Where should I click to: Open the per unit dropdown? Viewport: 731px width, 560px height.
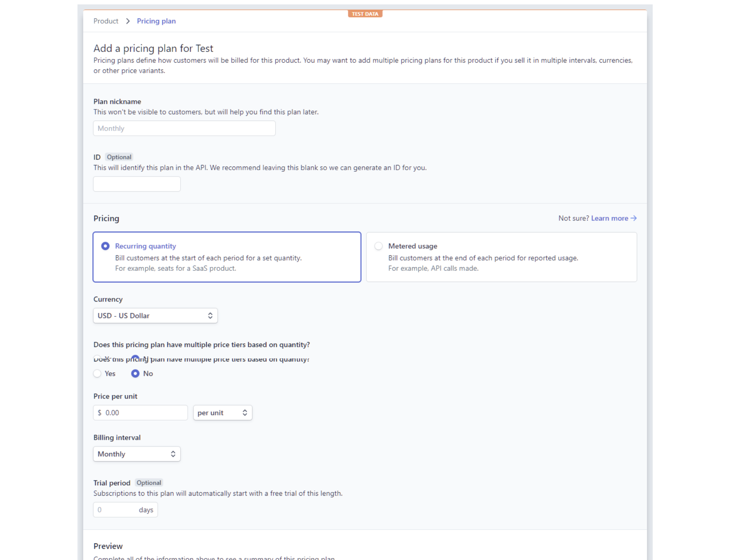click(222, 413)
